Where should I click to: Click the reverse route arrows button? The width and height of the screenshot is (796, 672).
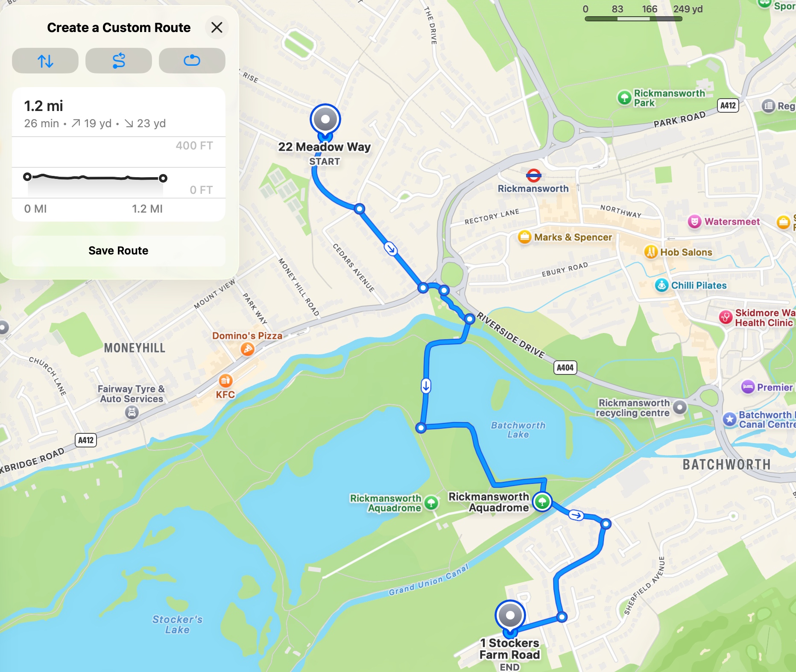45,61
